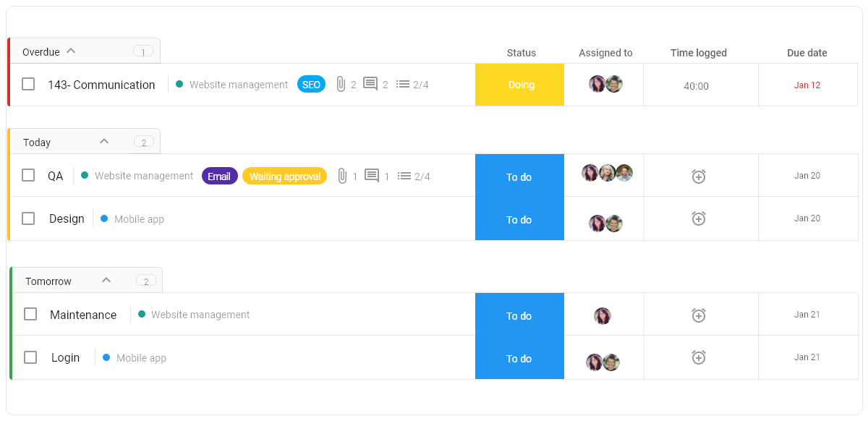The height and width of the screenshot is (434, 868).
Task: Click the SEO tag on 143- Communication
Action: (x=311, y=85)
